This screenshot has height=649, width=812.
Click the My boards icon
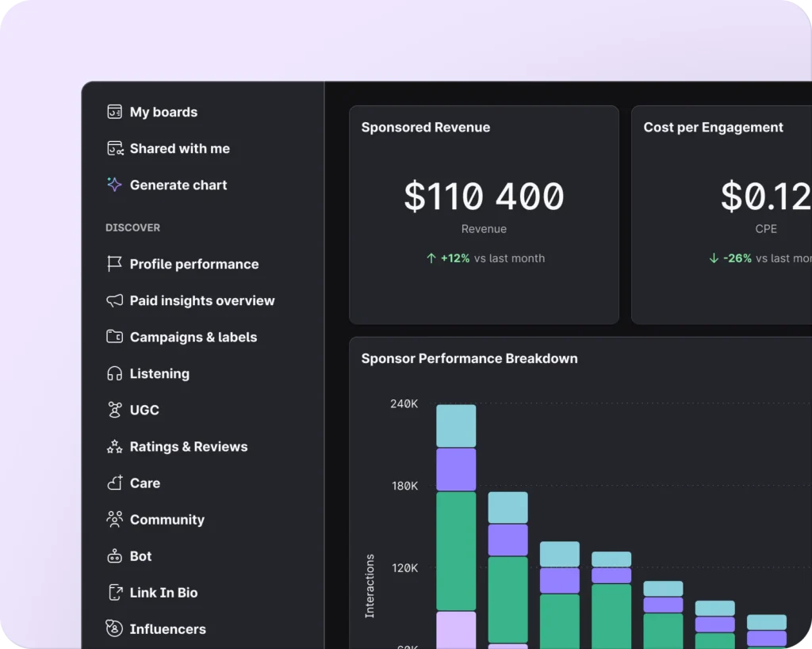pyautogui.click(x=114, y=112)
